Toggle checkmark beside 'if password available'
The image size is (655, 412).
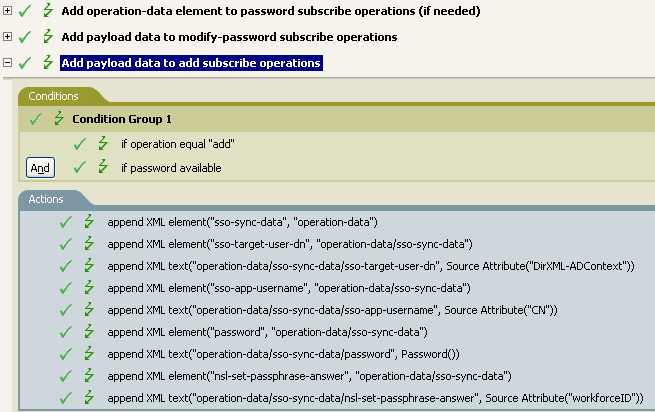[x=80, y=168]
